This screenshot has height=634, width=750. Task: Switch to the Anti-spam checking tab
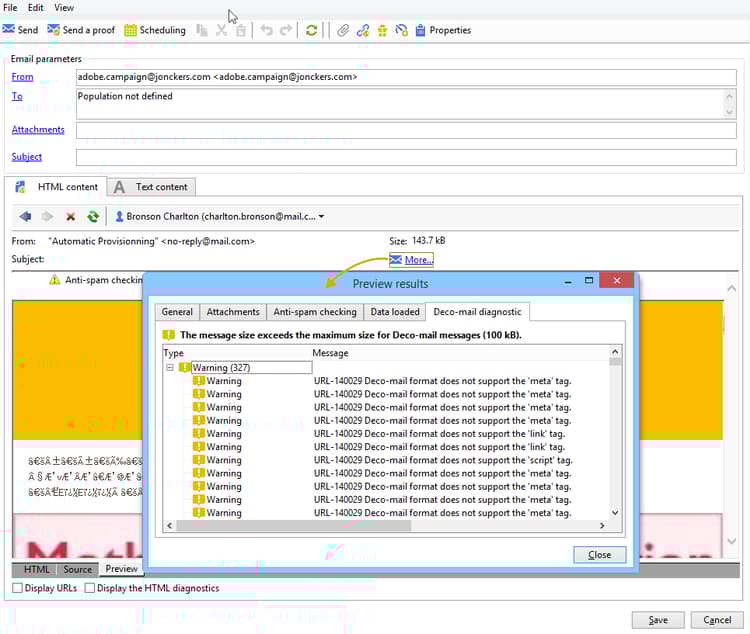[x=315, y=312]
